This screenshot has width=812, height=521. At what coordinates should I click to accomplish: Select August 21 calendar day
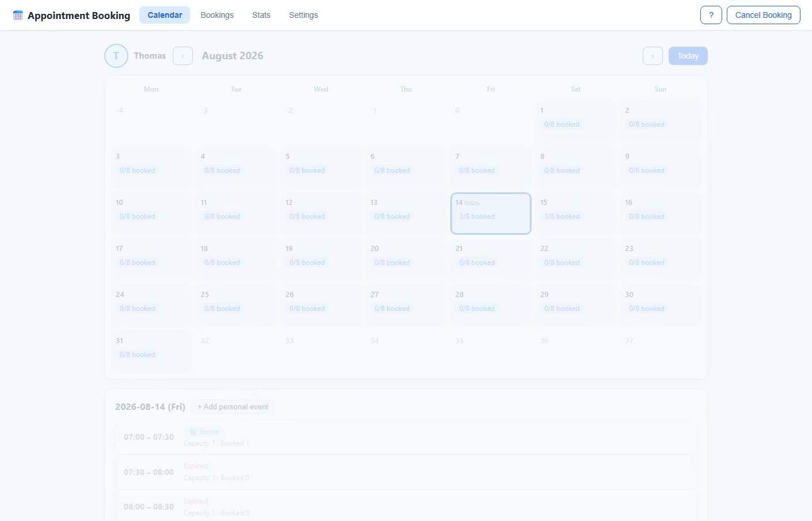491,260
